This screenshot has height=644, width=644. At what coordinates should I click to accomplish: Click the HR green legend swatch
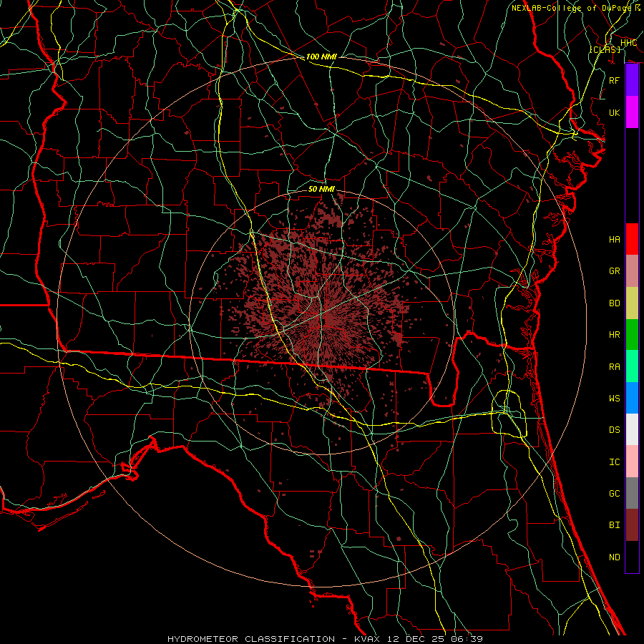pyautogui.click(x=632, y=334)
